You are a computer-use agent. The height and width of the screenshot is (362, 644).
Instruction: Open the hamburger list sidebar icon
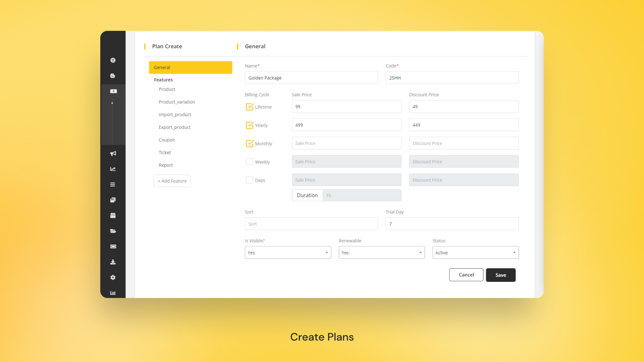tap(113, 184)
